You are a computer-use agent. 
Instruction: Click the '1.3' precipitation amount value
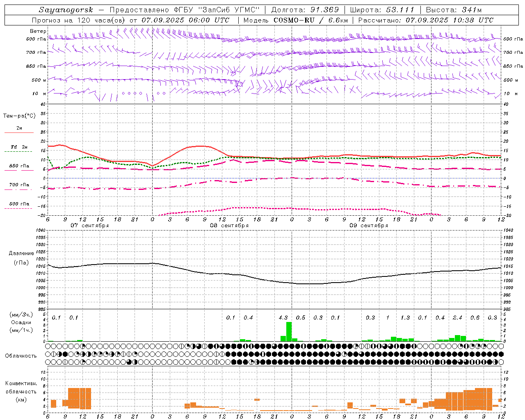(405, 318)
